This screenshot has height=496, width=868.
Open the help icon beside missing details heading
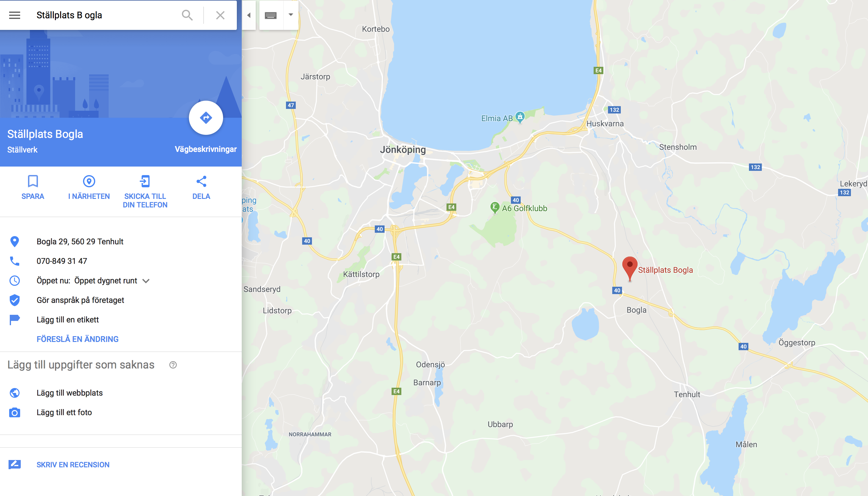pos(173,365)
